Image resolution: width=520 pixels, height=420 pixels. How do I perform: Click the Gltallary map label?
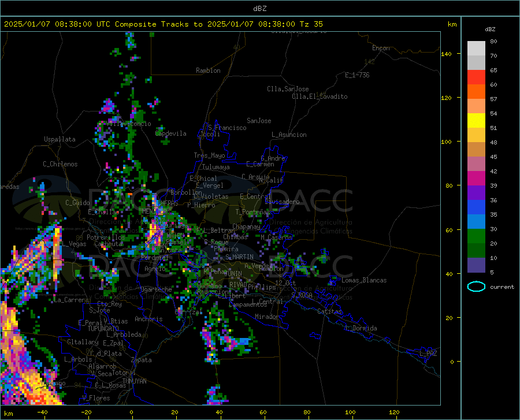83,342
